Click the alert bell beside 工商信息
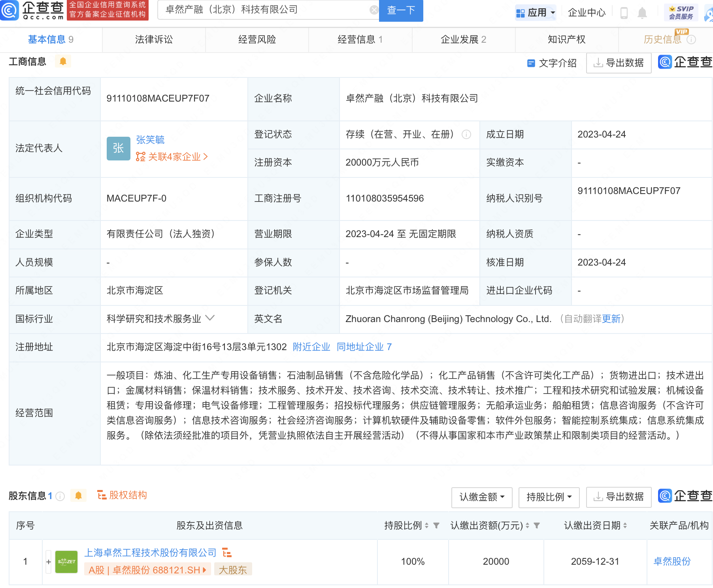 (63, 61)
